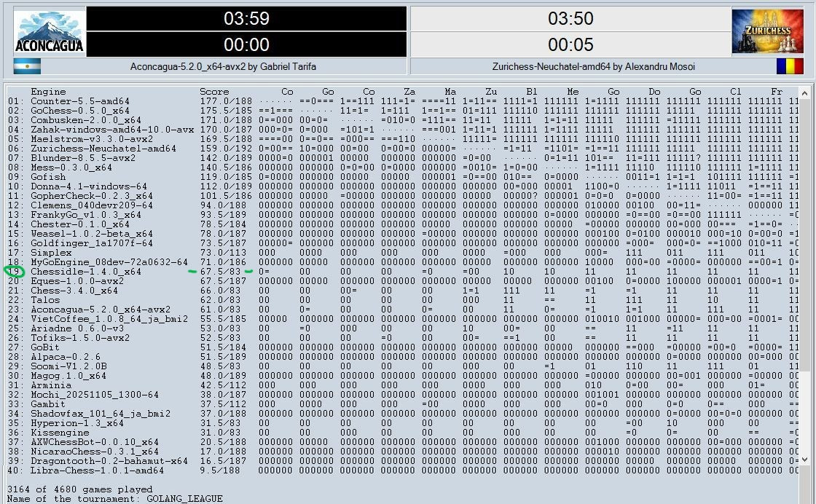816x504 pixels.
Task: Click Zurichess's main clock showing 03:50
Action: 570,19
